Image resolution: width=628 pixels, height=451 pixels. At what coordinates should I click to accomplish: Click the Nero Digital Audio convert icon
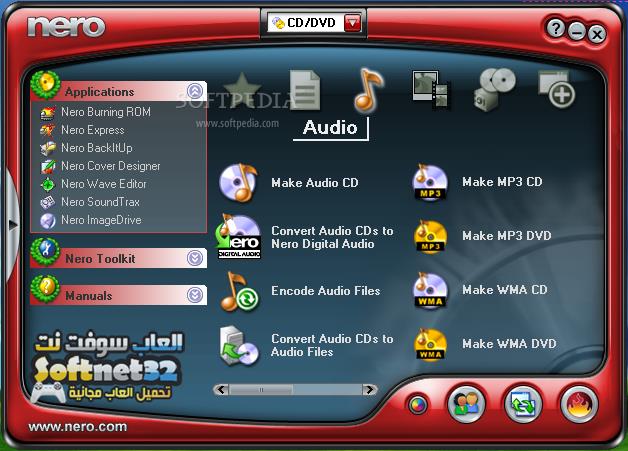click(x=240, y=236)
